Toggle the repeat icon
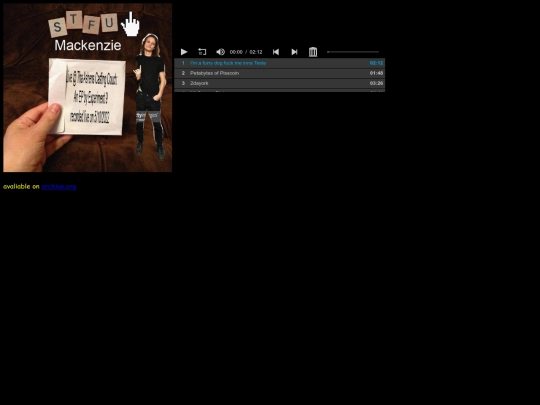540x405 pixels. 202,52
